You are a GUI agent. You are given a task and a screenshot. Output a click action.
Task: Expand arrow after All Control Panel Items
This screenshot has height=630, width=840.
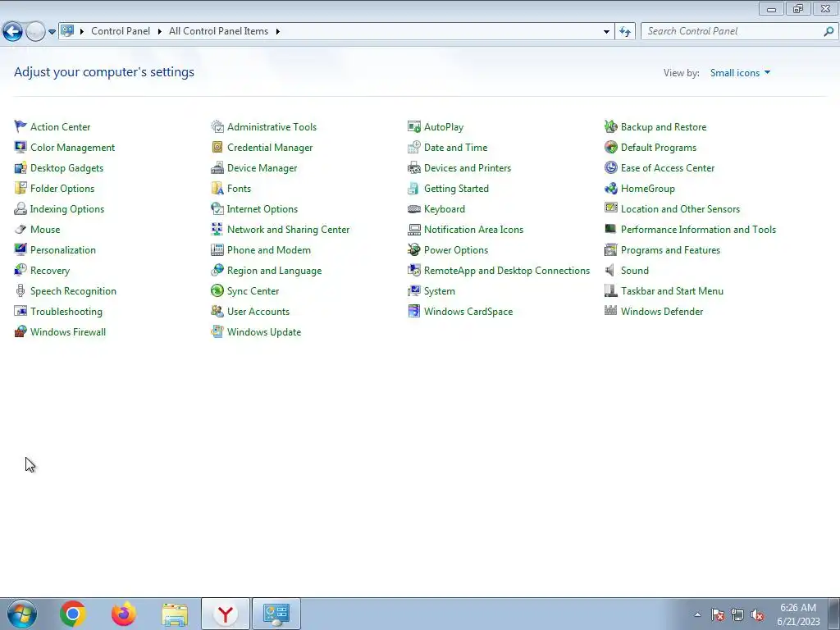pos(277,31)
